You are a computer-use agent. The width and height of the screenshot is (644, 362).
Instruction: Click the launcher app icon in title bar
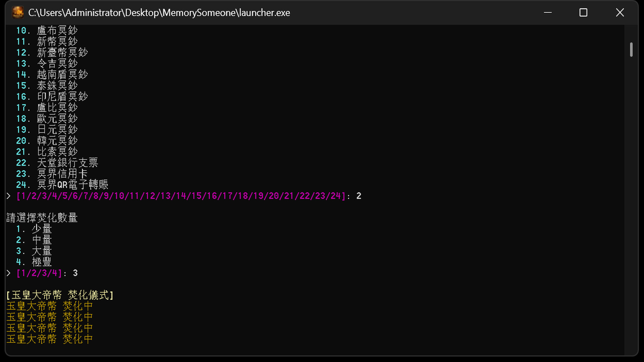(18, 12)
